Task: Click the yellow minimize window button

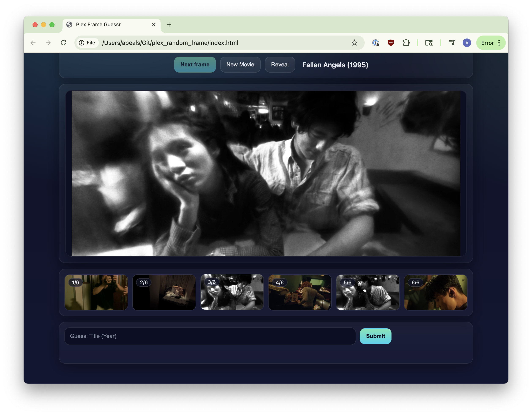Action: click(x=44, y=25)
